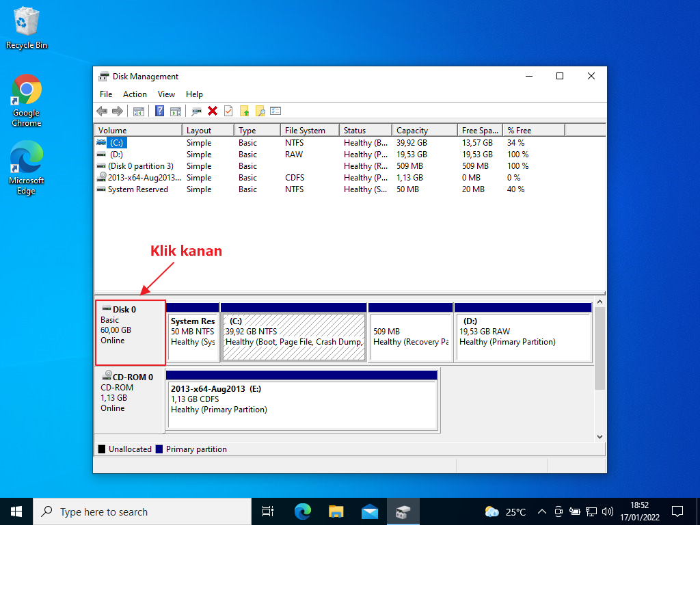Open Help via the question mark icon

(159, 111)
